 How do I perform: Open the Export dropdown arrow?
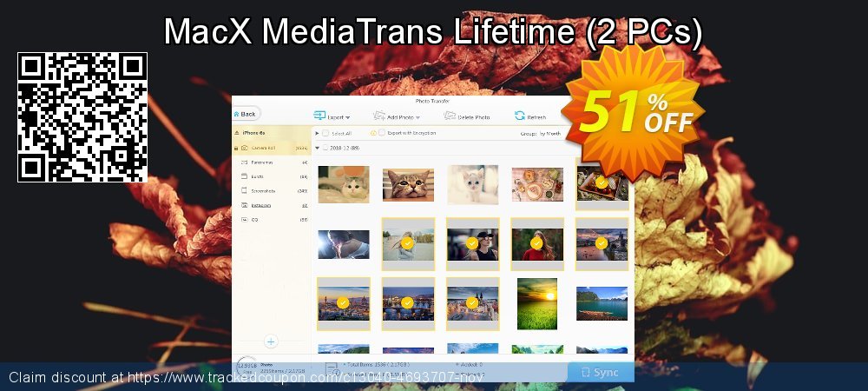(348, 117)
